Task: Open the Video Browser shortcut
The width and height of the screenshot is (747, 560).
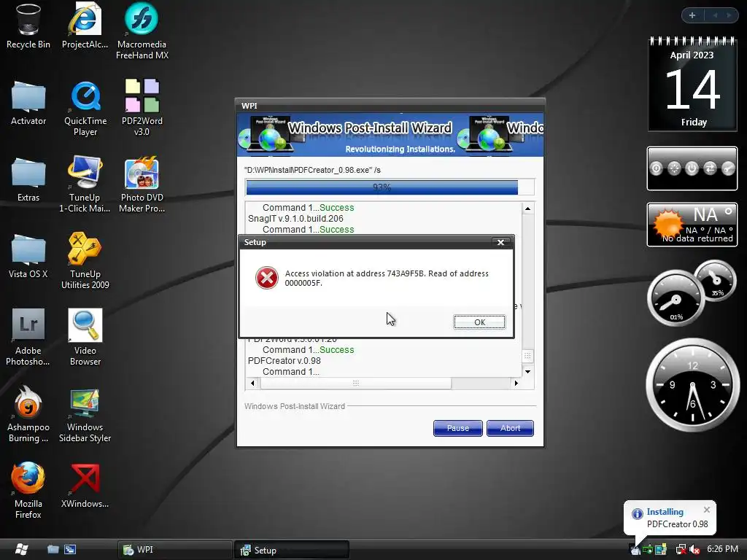Action: (85, 338)
